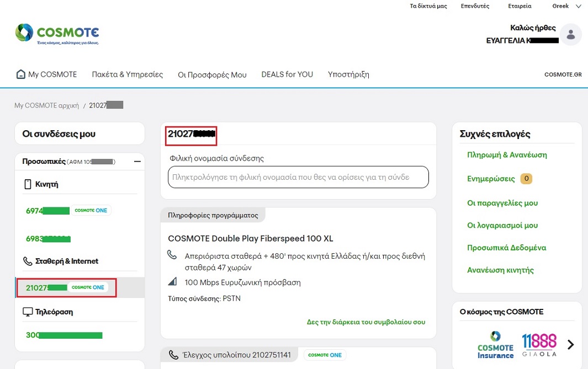
Task: Click the Πληρωμή & Ανανέωση link
Action: point(507,155)
